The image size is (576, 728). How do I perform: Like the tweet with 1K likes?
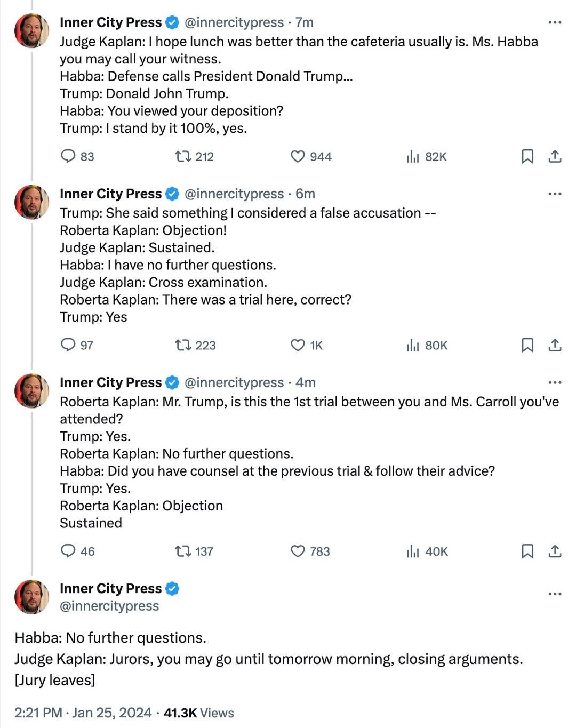298,345
